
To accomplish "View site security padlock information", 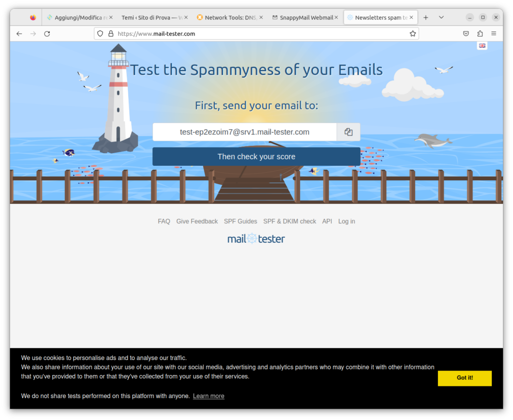I will click(111, 34).
